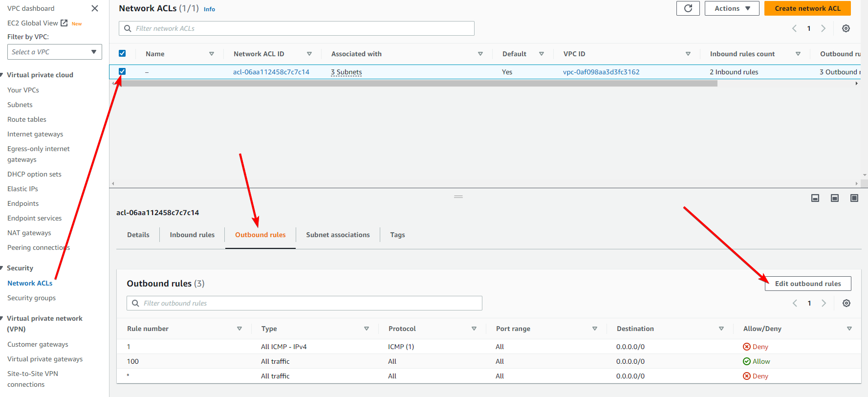The height and width of the screenshot is (397, 868).
Task: Sort by VPC ID column arrow
Action: (x=688, y=54)
